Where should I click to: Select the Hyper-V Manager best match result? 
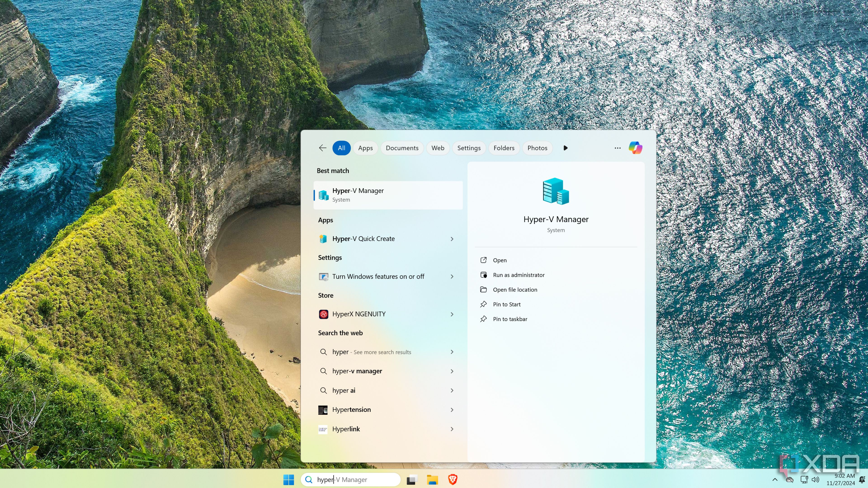(387, 195)
